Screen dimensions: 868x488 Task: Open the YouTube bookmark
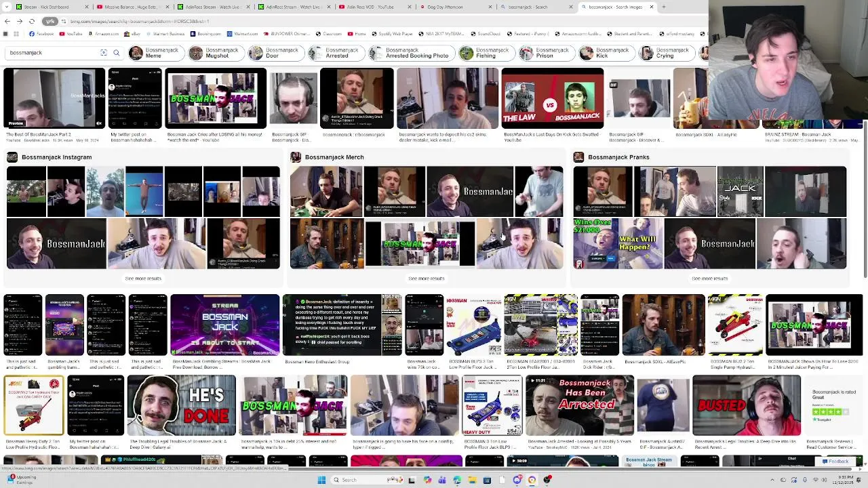click(71, 34)
